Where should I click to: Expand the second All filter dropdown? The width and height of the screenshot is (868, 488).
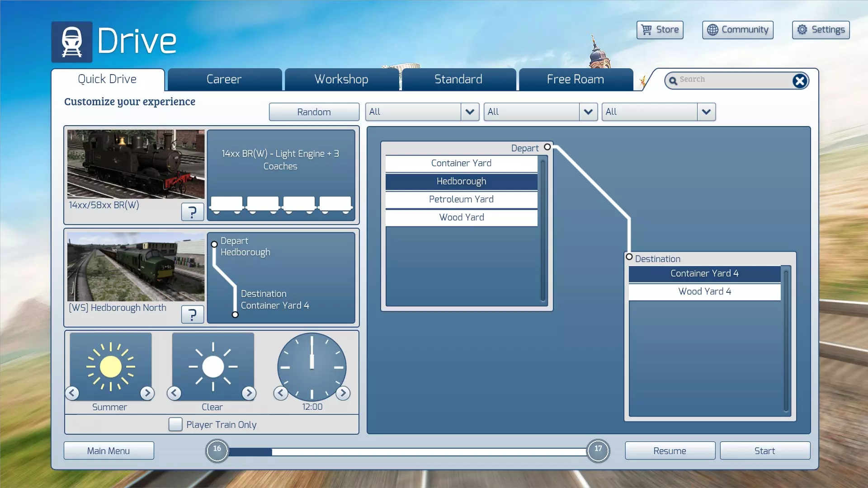pos(588,112)
